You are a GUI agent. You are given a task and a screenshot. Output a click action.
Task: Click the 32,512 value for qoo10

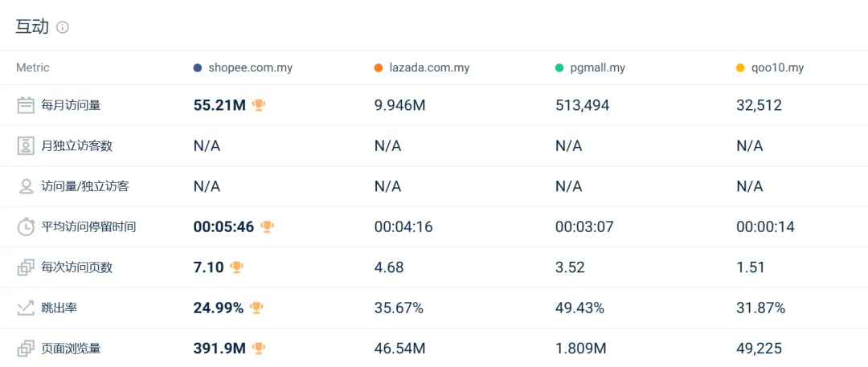[759, 105]
